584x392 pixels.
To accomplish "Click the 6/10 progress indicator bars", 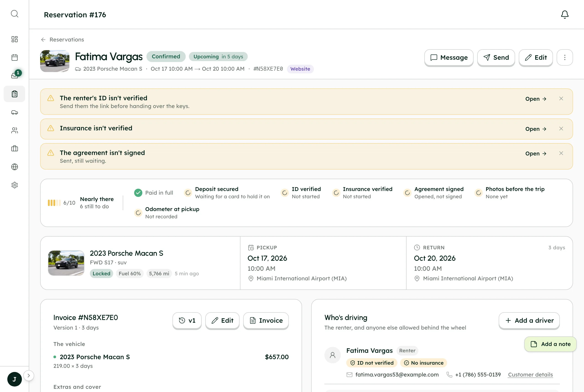I will [x=54, y=203].
